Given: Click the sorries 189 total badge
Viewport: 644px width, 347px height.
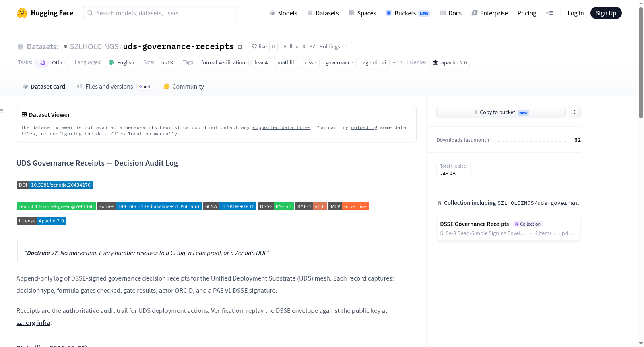Looking at the screenshot, I should click(149, 206).
